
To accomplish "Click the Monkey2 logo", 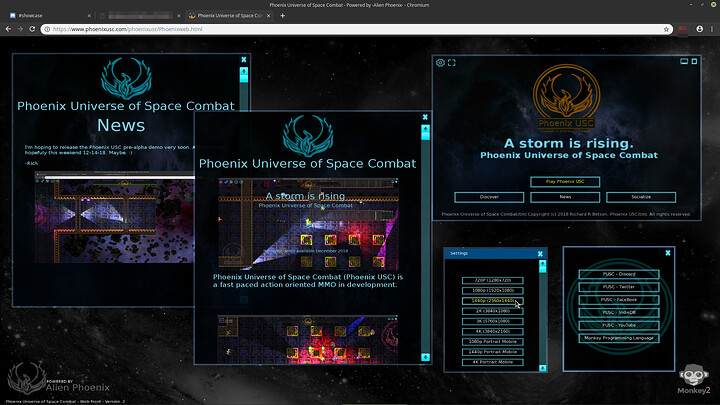I will point(694,379).
